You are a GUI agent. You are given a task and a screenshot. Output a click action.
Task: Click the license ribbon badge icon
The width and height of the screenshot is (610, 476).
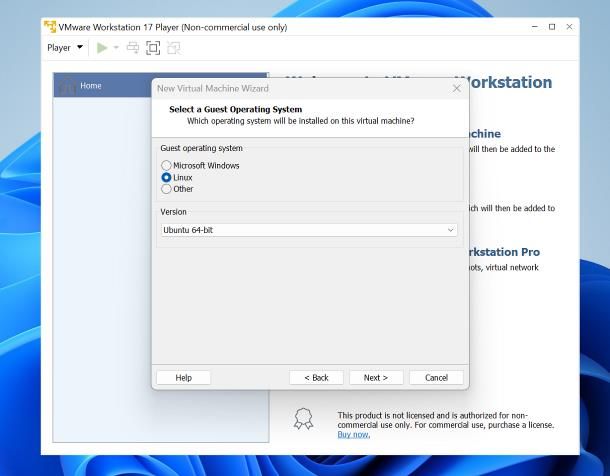(303, 418)
